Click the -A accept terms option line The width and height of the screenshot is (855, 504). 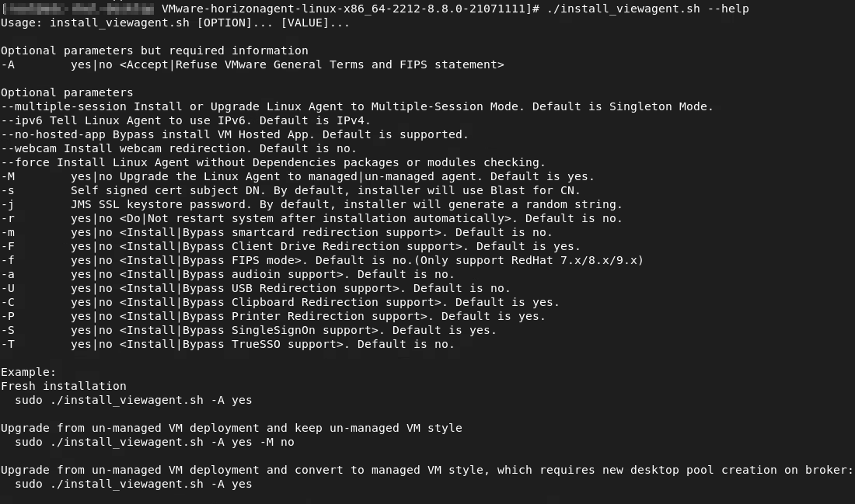point(253,64)
